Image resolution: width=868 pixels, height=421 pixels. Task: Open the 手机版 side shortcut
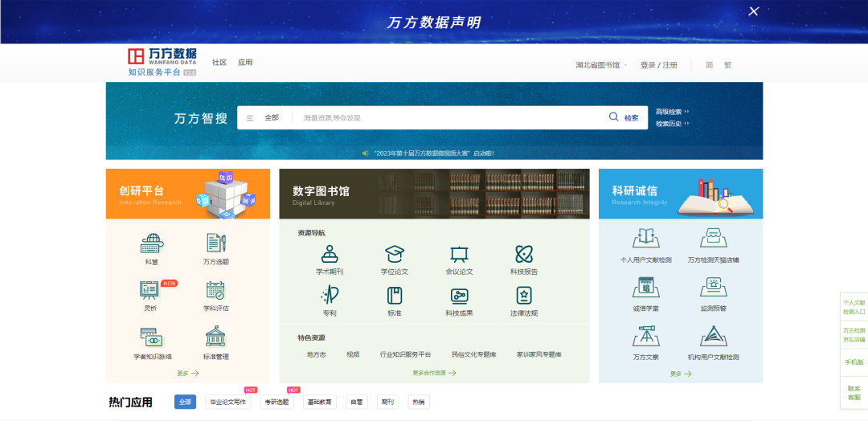[x=854, y=362]
